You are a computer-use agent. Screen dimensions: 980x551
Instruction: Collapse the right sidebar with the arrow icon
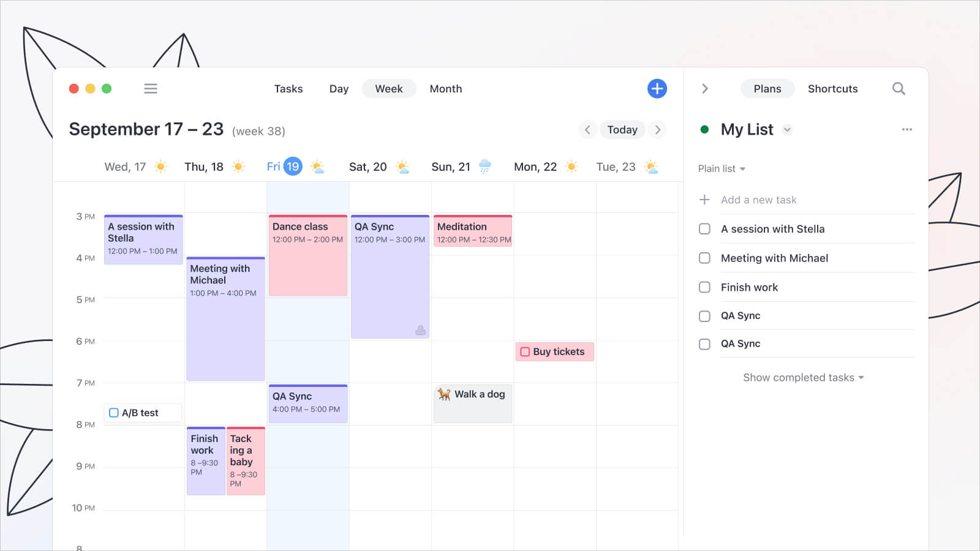pos(705,88)
